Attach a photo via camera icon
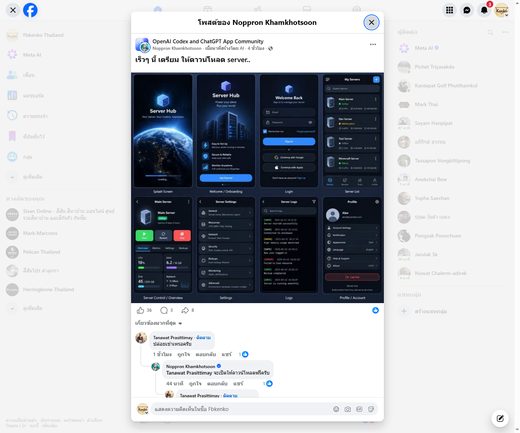Image resolution: width=520 pixels, height=433 pixels. pos(348,409)
